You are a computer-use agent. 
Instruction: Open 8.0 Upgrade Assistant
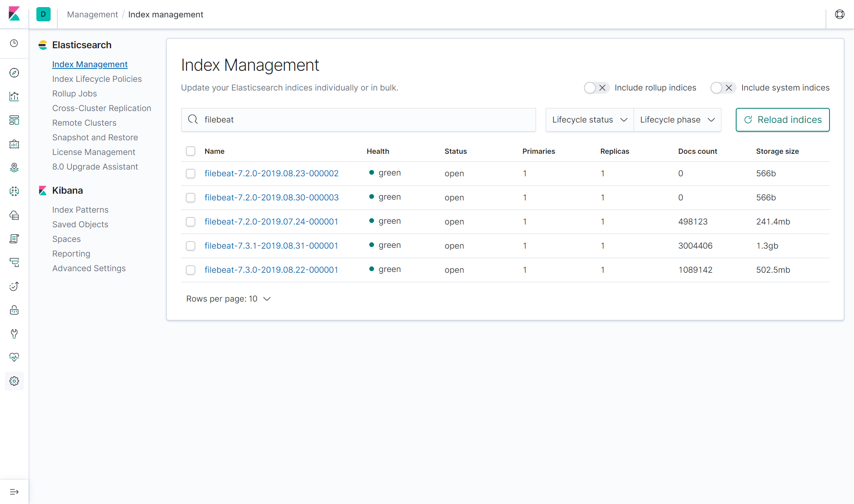tap(95, 166)
